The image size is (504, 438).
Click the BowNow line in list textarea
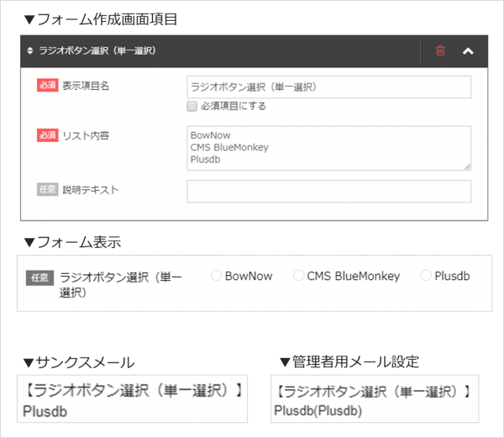pos(210,135)
